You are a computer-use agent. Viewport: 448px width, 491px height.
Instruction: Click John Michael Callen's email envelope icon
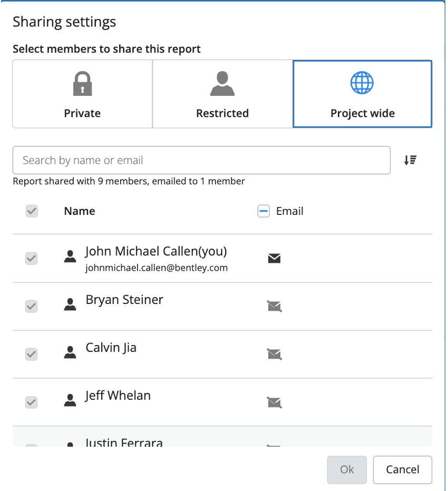coord(274,258)
